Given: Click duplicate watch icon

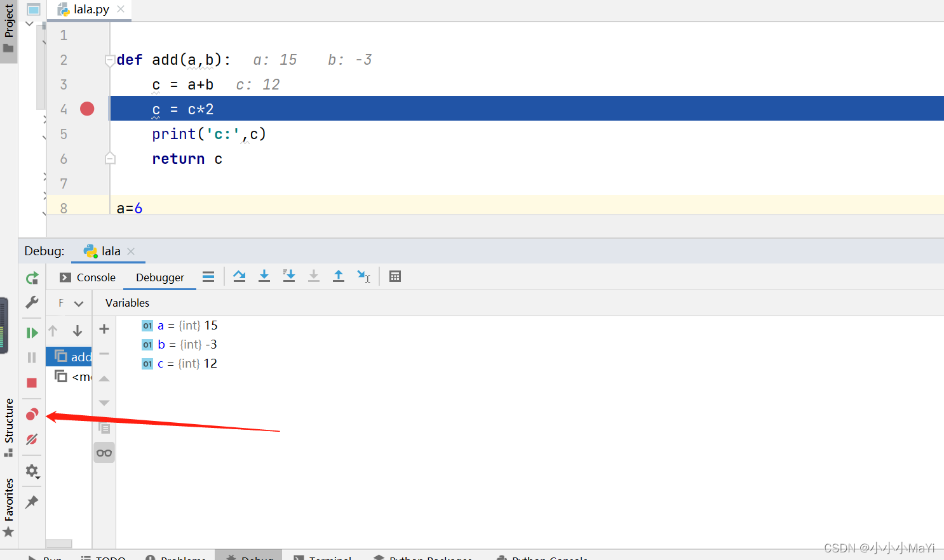Looking at the screenshot, I should [x=104, y=428].
